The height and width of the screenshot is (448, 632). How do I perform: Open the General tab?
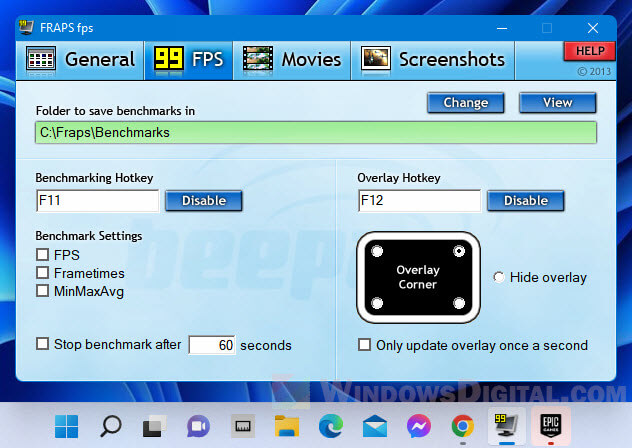[x=80, y=60]
